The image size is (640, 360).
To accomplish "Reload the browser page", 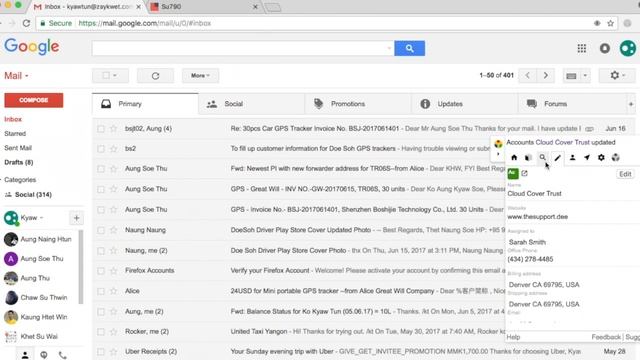I will tap(26, 23).
